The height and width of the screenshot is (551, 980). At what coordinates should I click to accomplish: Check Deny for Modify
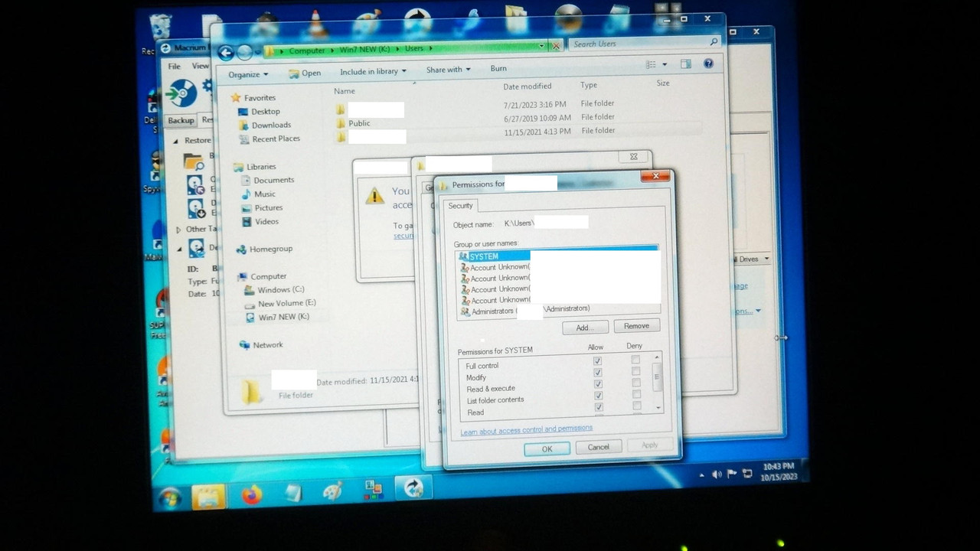(636, 371)
